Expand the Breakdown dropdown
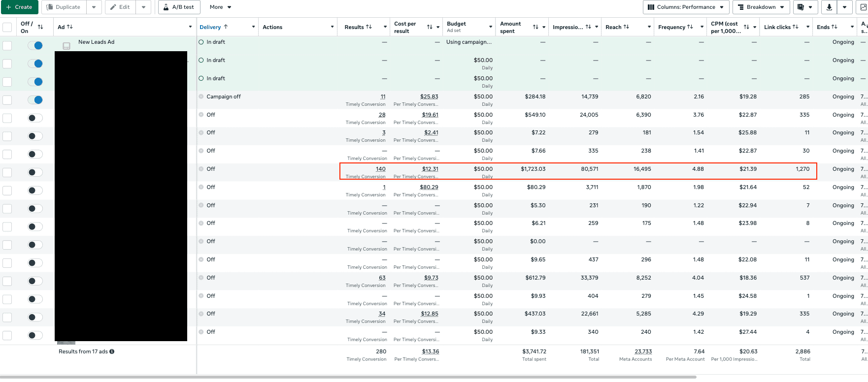 761,7
